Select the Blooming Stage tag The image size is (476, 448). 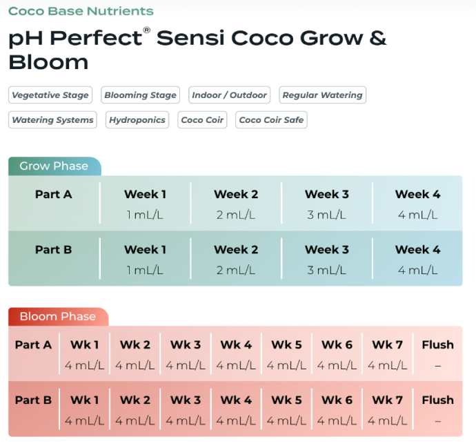pos(141,95)
